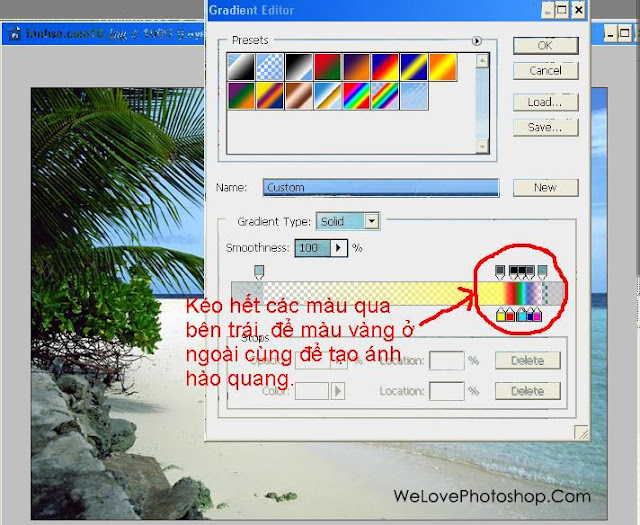Close the Gradient Editor window

[578, 10]
